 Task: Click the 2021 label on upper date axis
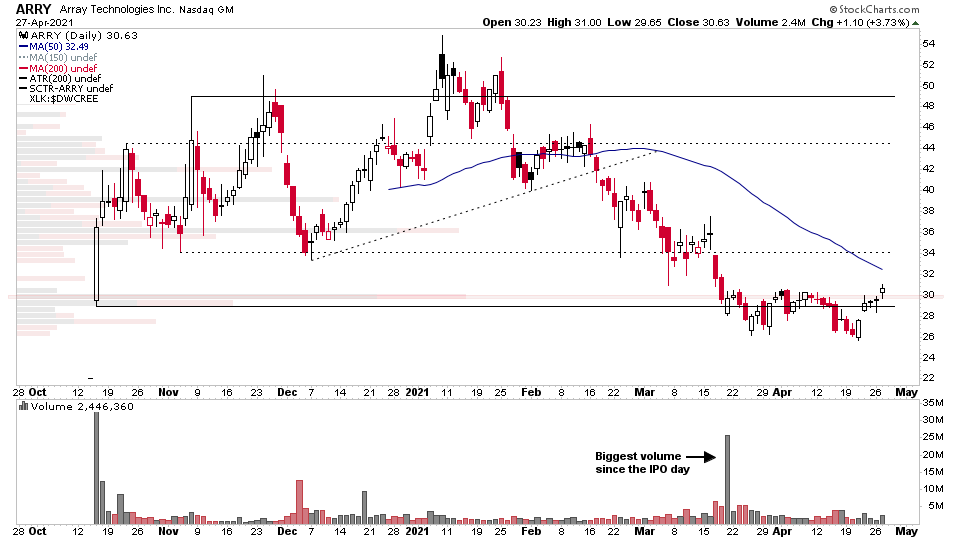click(x=417, y=392)
